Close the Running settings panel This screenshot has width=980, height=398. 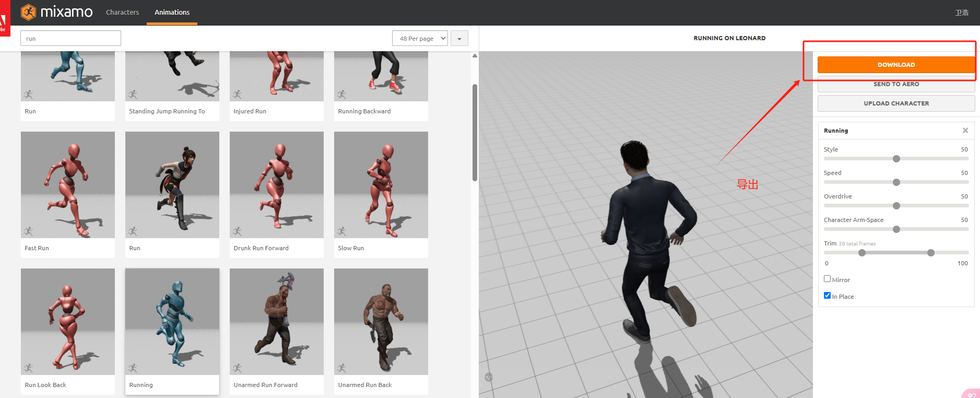[x=965, y=131]
